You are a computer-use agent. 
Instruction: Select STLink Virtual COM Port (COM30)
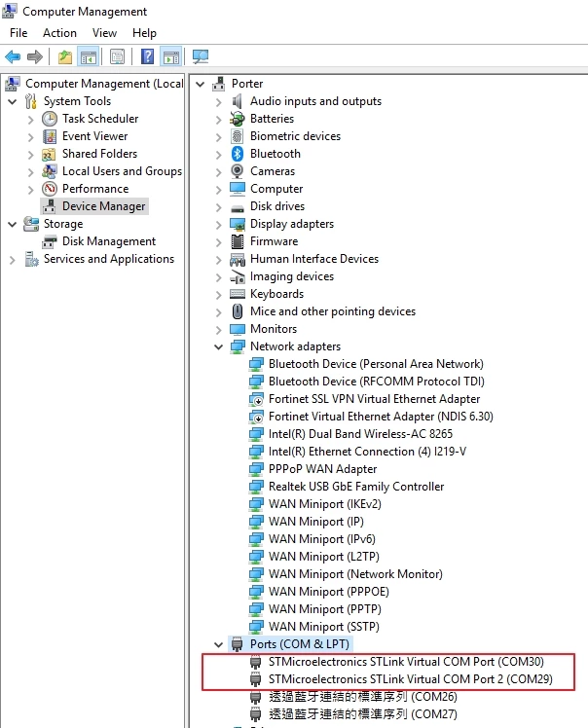406,662
